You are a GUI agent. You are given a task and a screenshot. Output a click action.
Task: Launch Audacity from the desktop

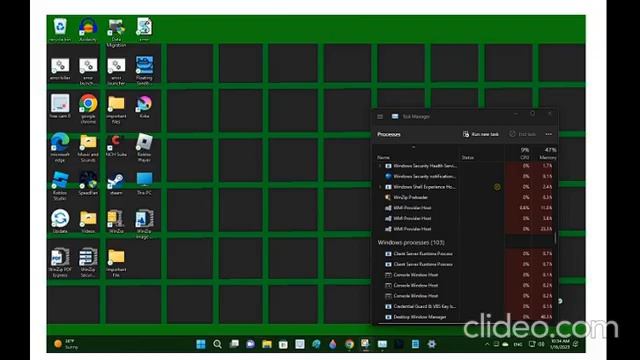88,30
